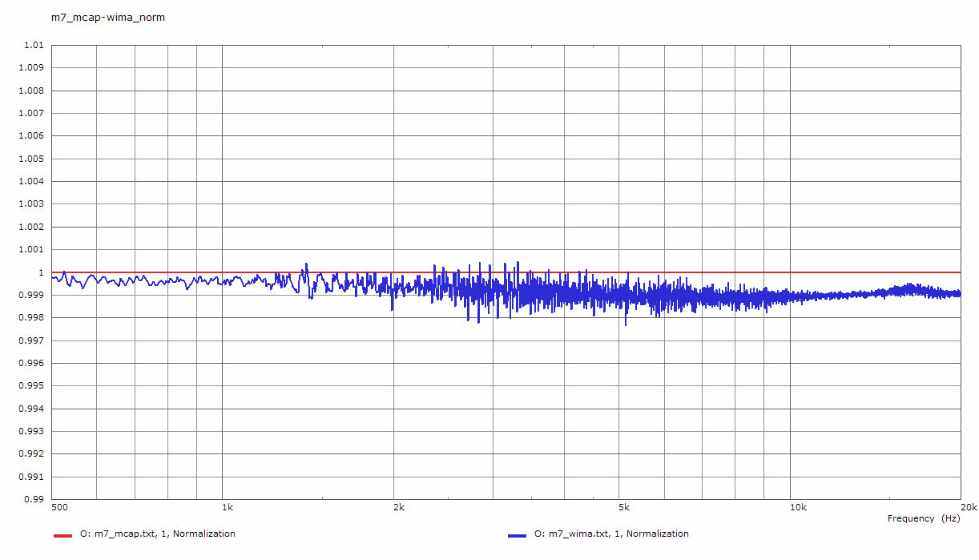The height and width of the screenshot is (560, 979).
Task: Click the 500 x-axis tick label
Action: point(59,507)
